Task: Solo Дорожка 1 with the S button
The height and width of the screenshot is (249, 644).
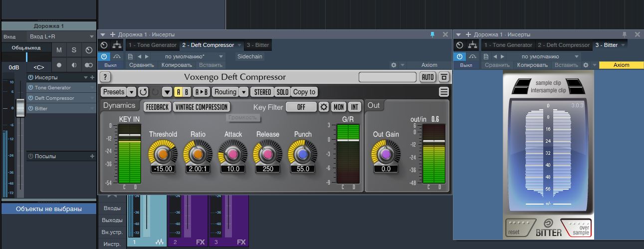Action: pos(74,50)
